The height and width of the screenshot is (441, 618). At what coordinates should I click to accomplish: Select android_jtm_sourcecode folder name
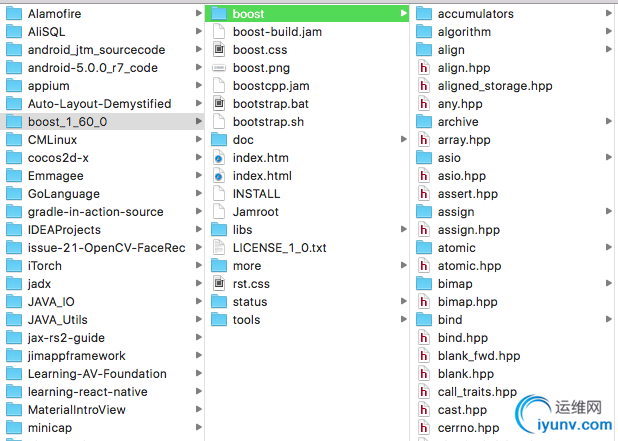[97, 50]
